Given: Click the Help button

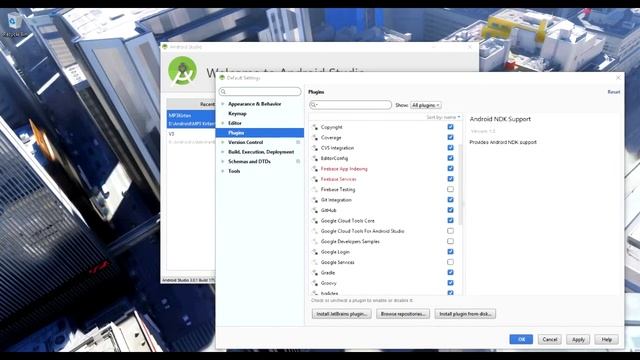Looking at the screenshot, I should (607, 339).
